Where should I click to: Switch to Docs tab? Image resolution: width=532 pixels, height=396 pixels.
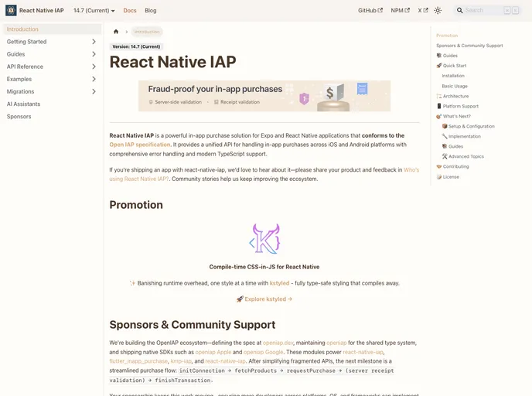click(x=130, y=11)
